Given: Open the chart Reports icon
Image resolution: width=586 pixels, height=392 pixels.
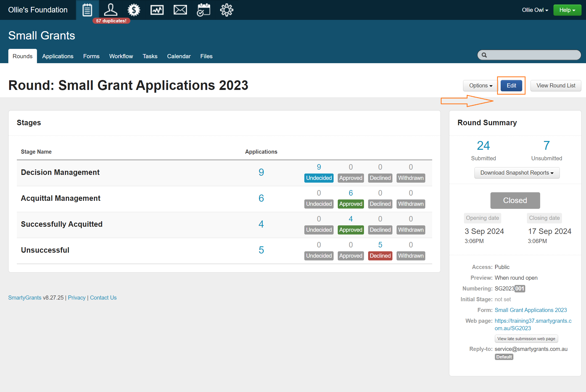Looking at the screenshot, I should pyautogui.click(x=157, y=10).
